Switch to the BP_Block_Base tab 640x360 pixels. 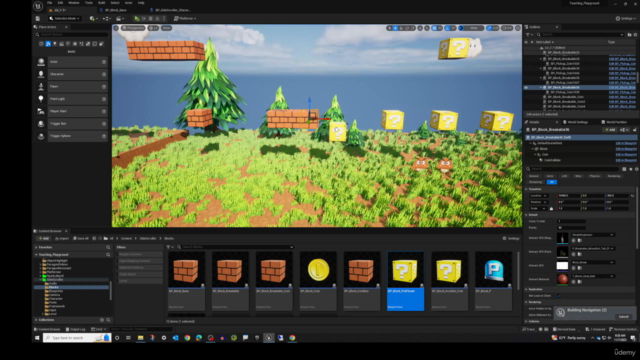116,10
